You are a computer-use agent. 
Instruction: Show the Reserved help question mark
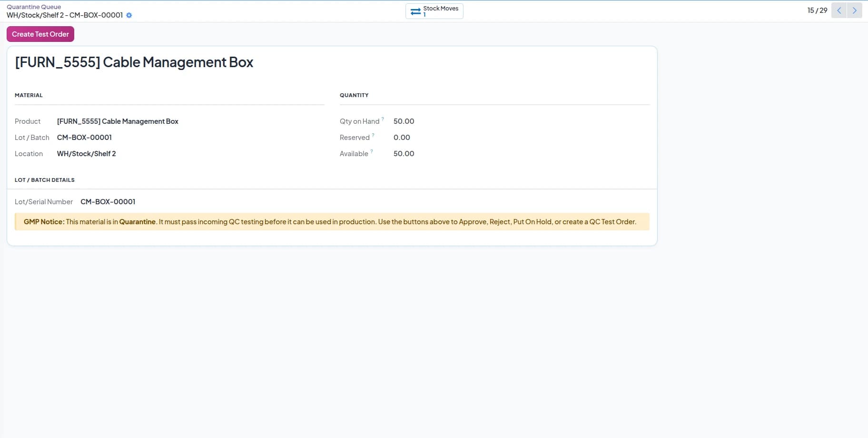(373, 135)
